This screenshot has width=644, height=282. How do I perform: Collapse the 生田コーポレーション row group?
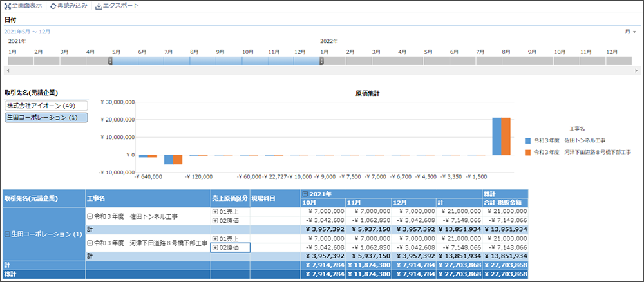[7, 234]
